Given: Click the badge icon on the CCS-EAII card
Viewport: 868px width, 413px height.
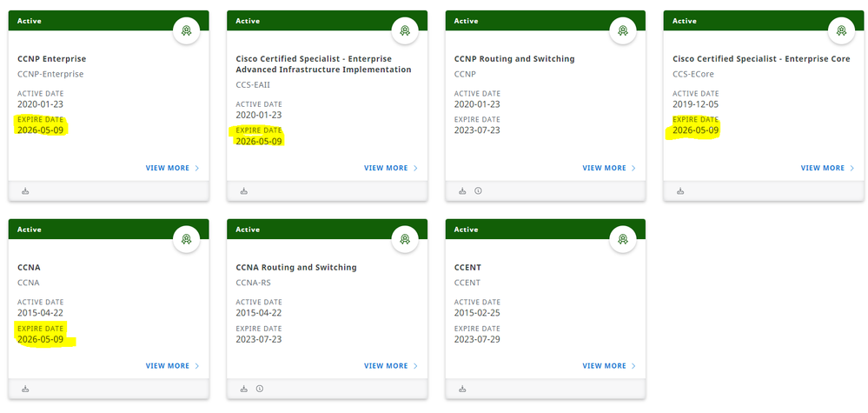Looking at the screenshot, I should click(x=405, y=30).
